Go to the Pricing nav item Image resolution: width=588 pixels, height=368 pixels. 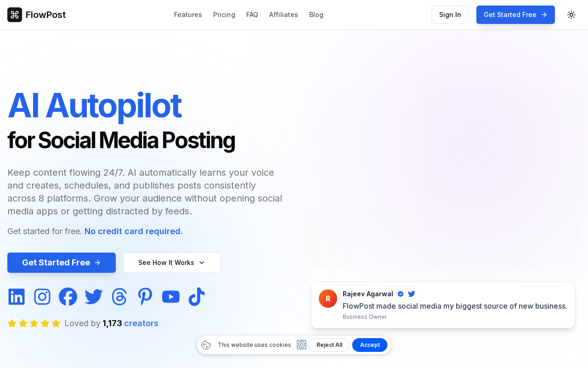pos(224,15)
